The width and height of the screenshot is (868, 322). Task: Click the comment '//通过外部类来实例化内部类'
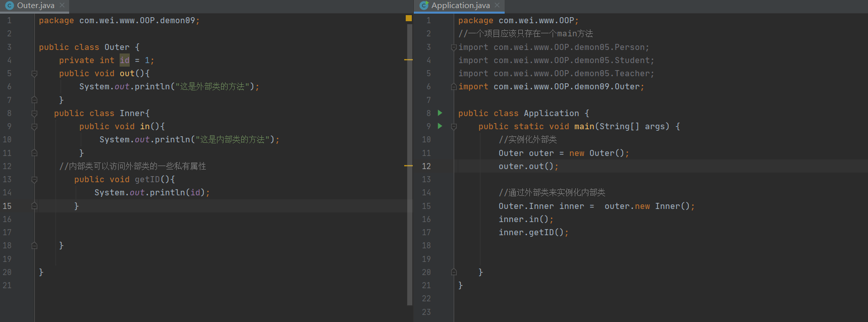(x=552, y=192)
